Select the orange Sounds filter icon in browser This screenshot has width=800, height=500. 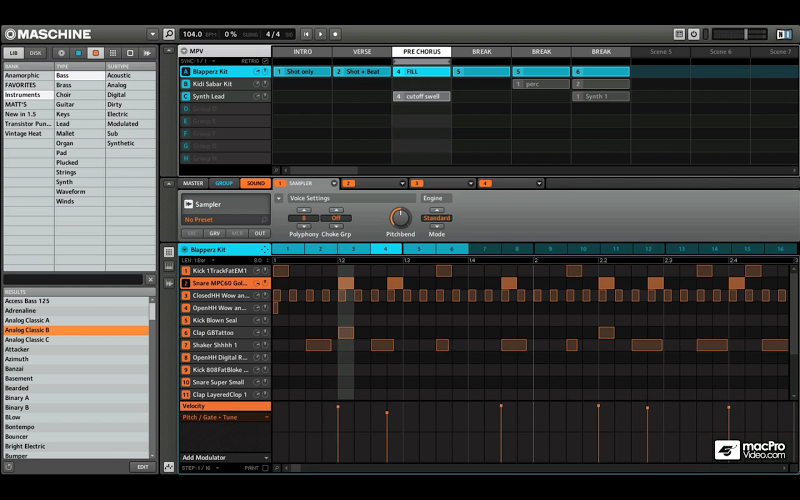point(95,53)
